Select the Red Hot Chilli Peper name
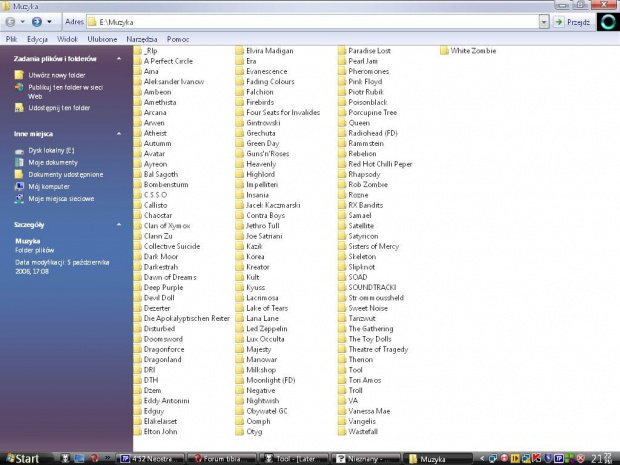The width and height of the screenshot is (620, 465). pos(380,164)
